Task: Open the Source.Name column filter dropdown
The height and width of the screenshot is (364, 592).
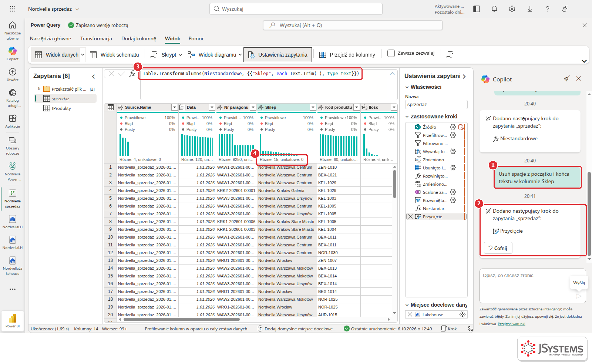Action: coord(175,107)
